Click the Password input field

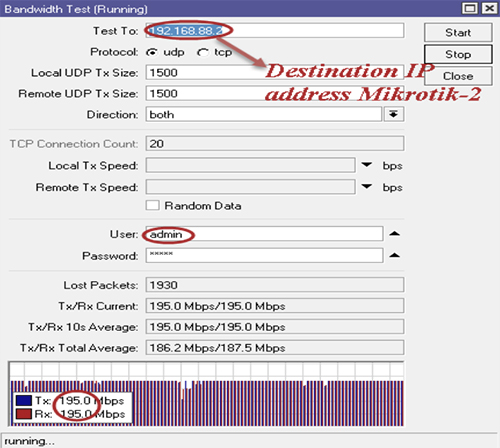pos(264,256)
